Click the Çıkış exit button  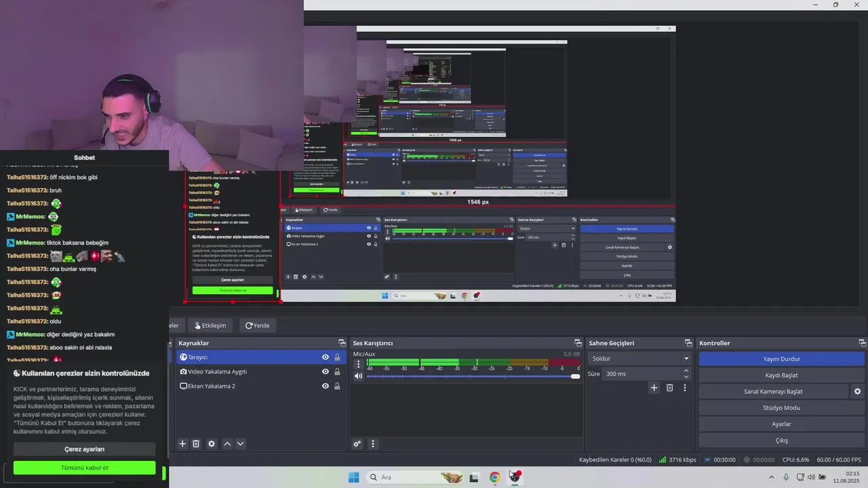[x=782, y=441]
